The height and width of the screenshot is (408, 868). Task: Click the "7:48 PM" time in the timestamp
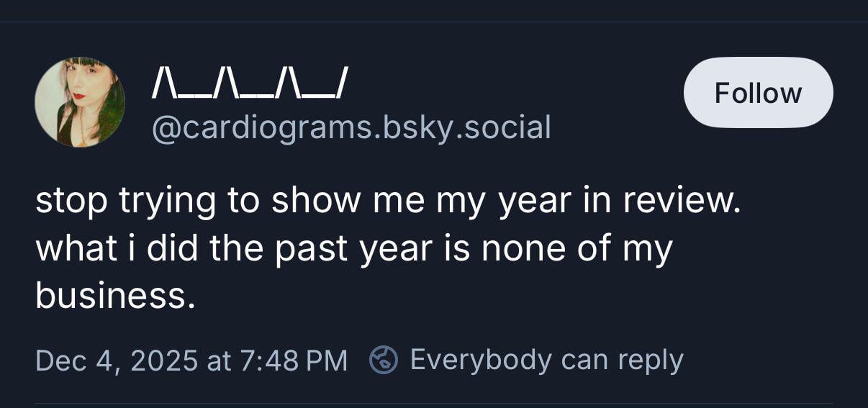[293, 361]
